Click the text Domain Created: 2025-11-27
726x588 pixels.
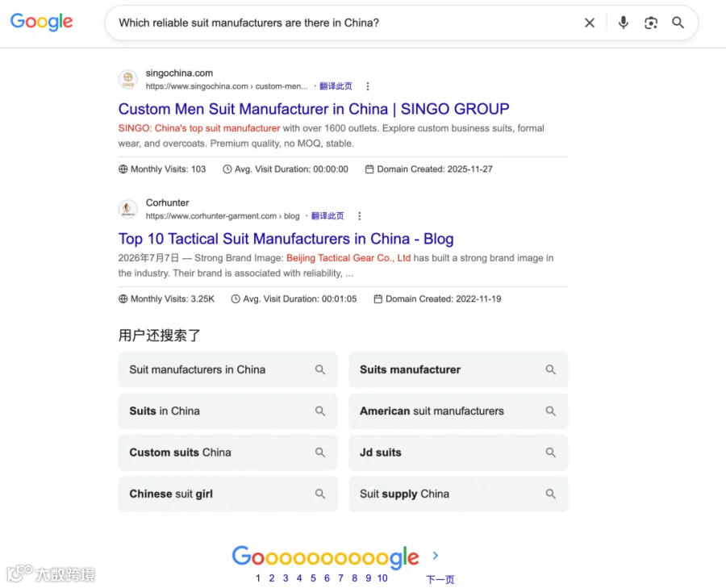(x=435, y=169)
